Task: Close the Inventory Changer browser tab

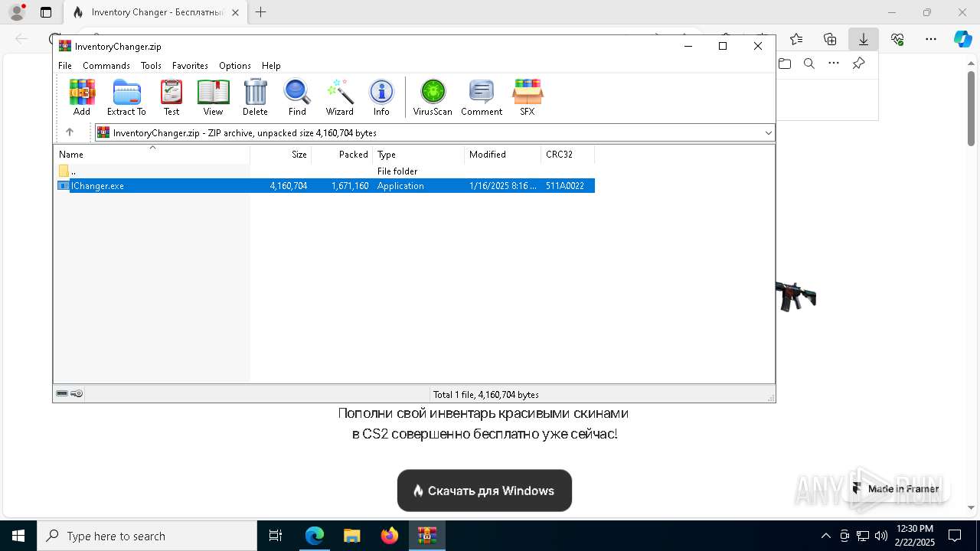Action: tap(235, 12)
